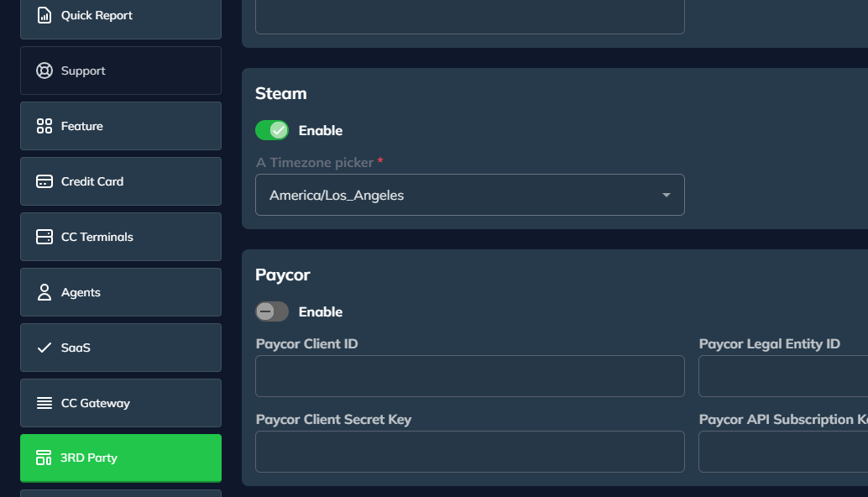Click the Support lifebuoy icon

(44, 71)
